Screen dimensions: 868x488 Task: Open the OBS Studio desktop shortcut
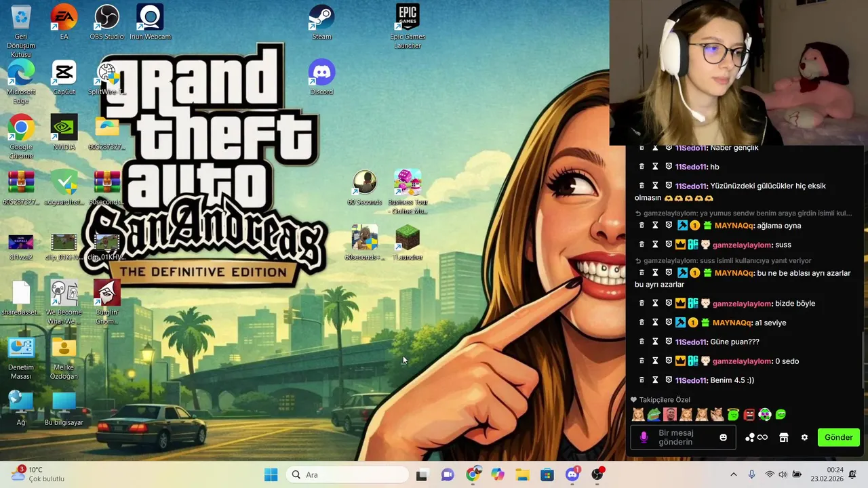(x=106, y=22)
